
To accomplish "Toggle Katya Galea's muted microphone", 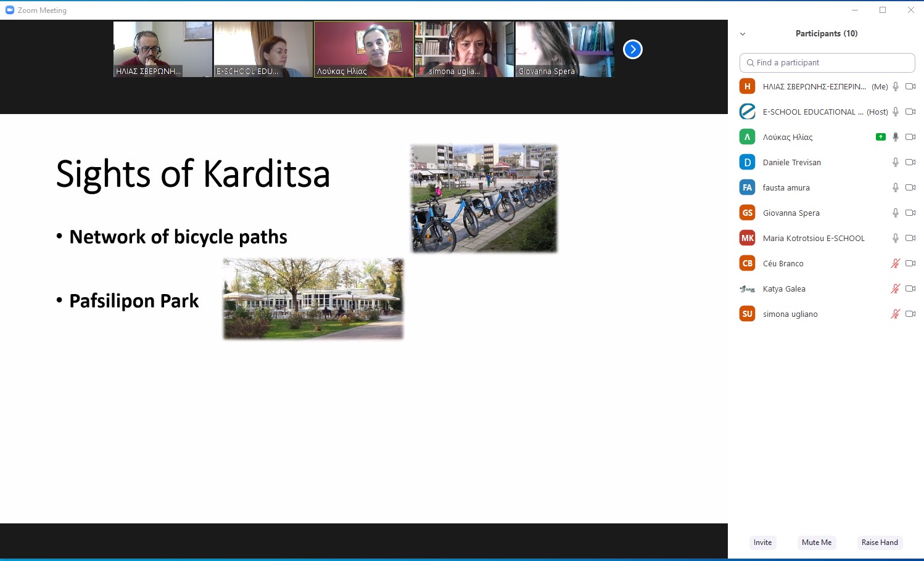I will pos(895,289).
